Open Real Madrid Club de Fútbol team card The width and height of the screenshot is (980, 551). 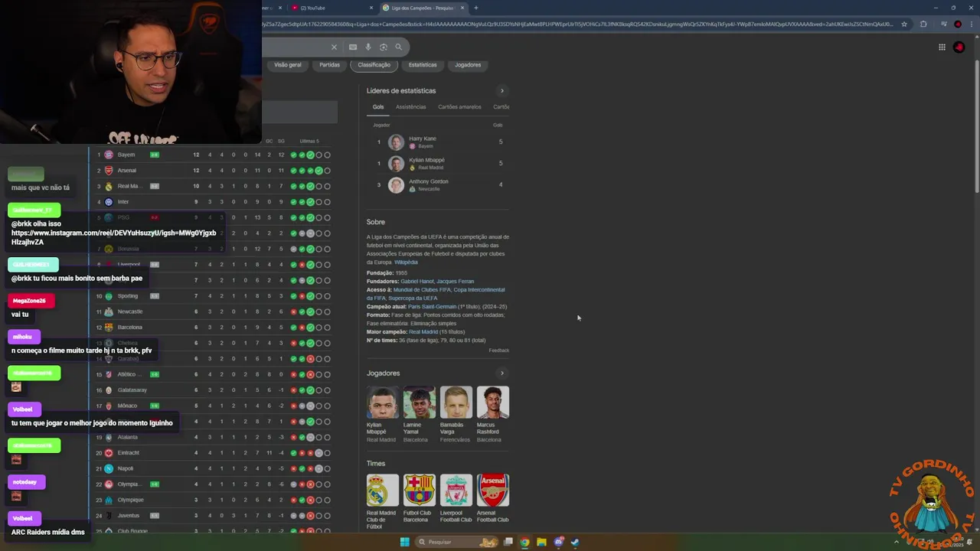(382, 502)
